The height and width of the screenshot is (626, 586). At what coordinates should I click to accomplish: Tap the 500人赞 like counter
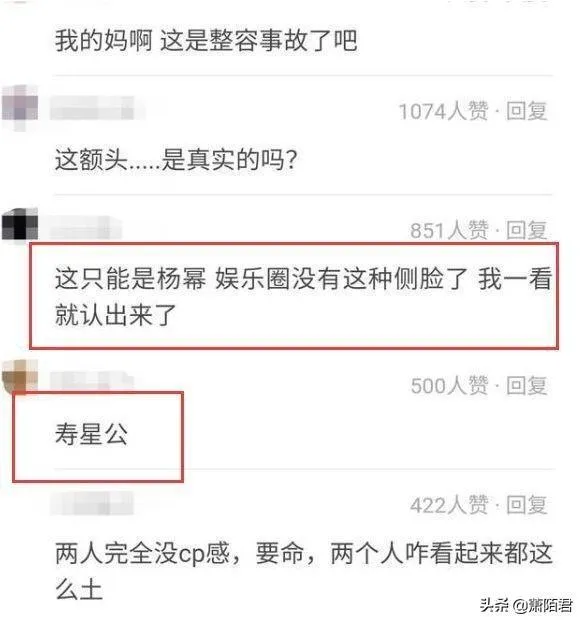(x=449, y=386)
